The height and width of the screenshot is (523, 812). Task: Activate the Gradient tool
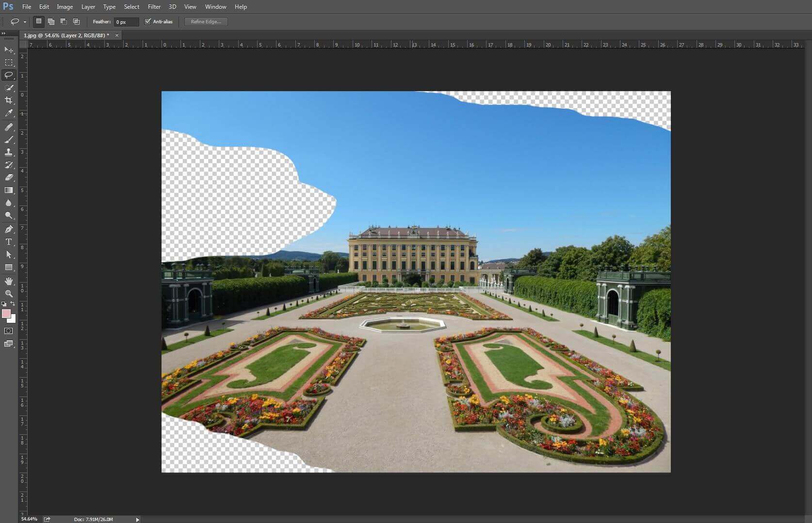pos(9,190)
